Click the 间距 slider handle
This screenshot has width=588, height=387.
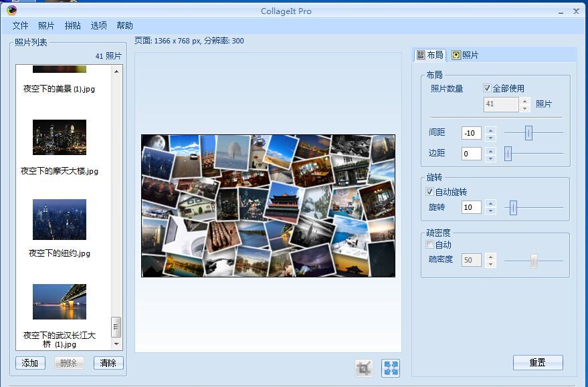[x=528, y=132]
